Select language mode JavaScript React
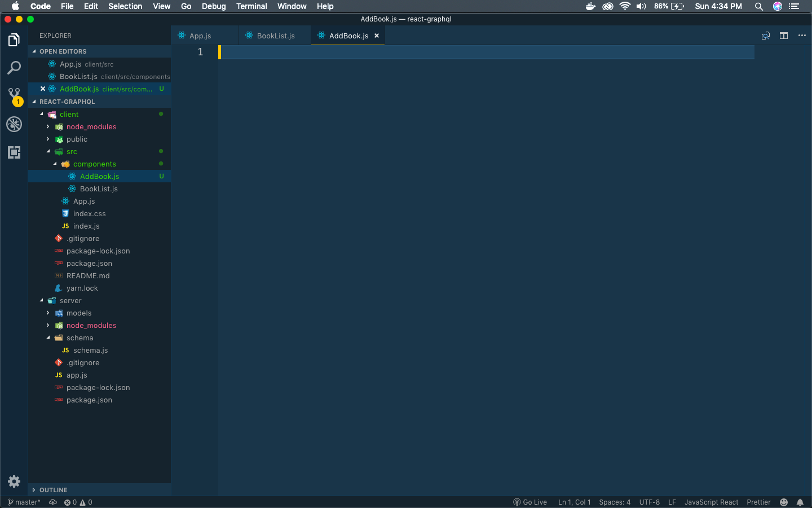Screen dimensions: 812x508 click(711, 502)
